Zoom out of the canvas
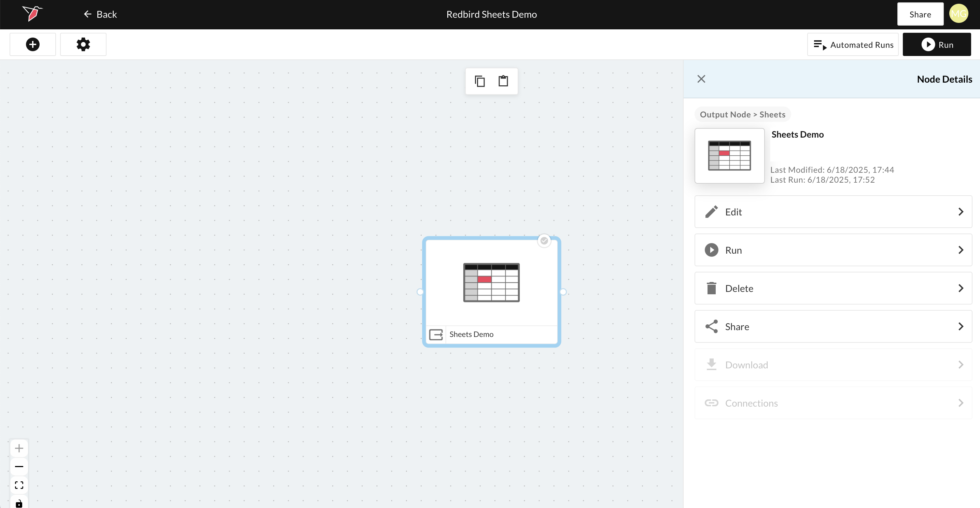 19,467
